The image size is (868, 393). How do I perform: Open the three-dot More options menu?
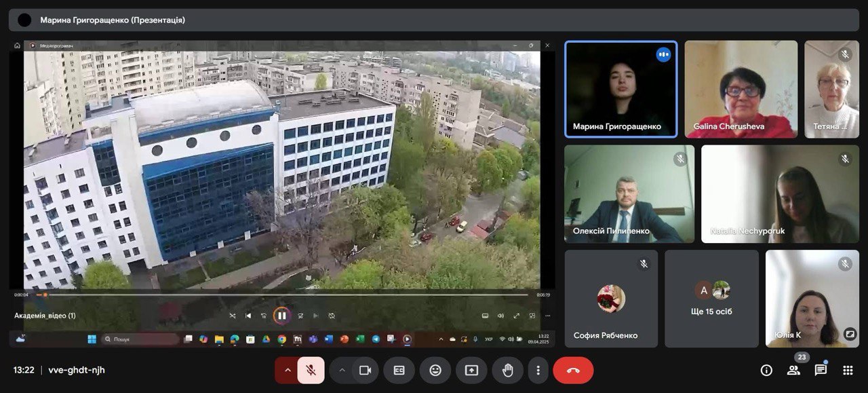538,370
